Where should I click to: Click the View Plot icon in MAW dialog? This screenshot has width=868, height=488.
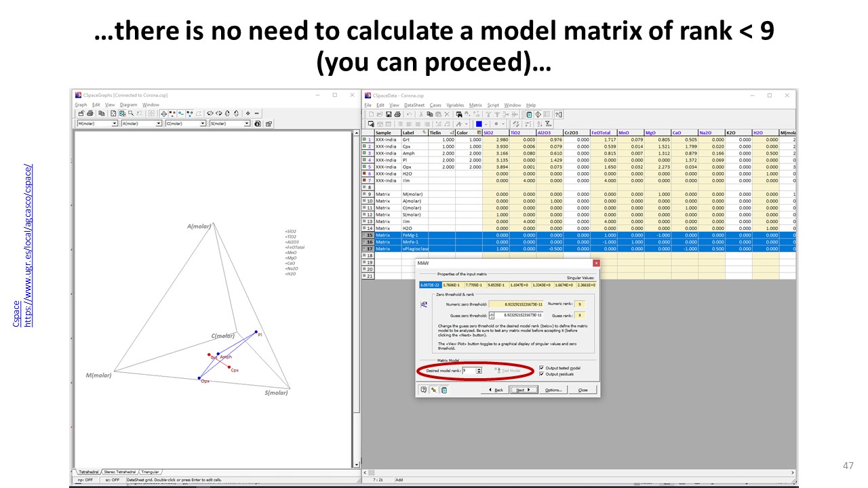click(x=425, y=305)
